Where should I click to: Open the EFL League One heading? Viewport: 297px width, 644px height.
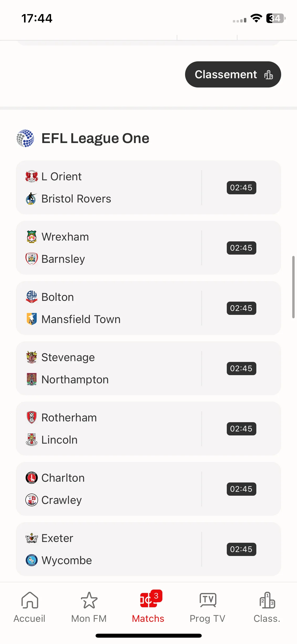coord(95,138)
